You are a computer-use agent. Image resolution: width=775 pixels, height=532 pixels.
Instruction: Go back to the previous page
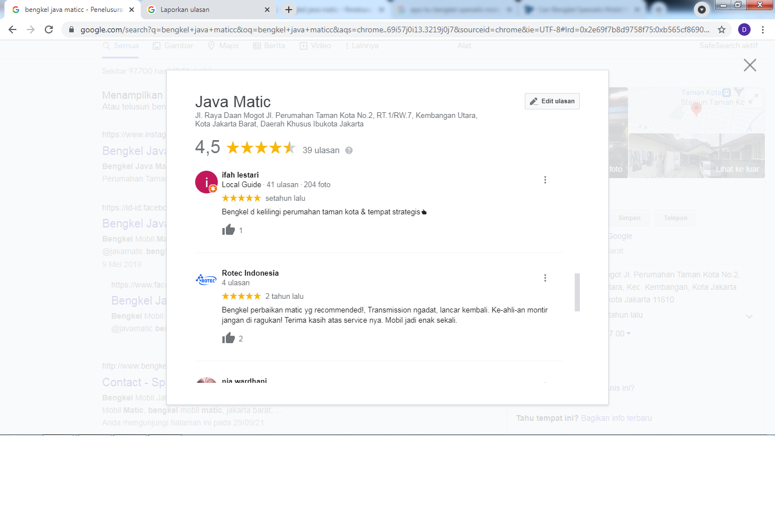12,29
